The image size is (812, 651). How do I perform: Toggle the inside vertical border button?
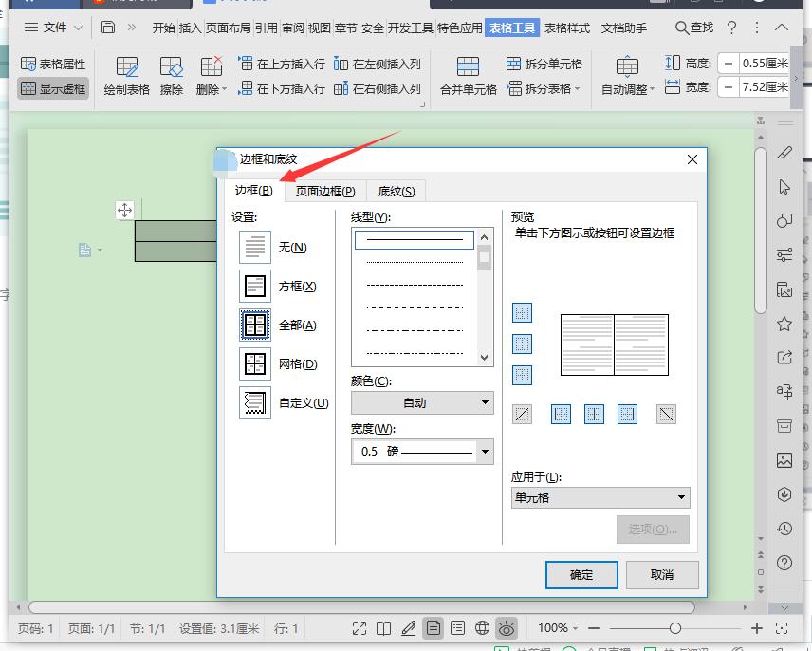pos(594,415)
